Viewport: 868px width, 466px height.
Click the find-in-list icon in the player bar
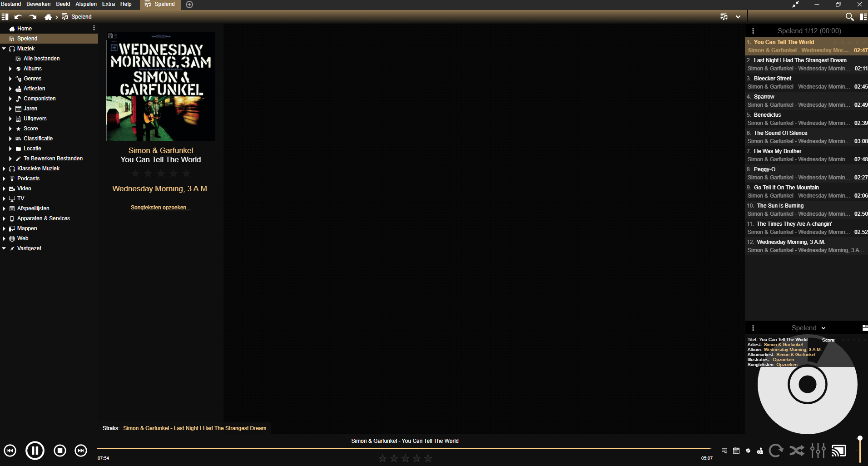724,451
